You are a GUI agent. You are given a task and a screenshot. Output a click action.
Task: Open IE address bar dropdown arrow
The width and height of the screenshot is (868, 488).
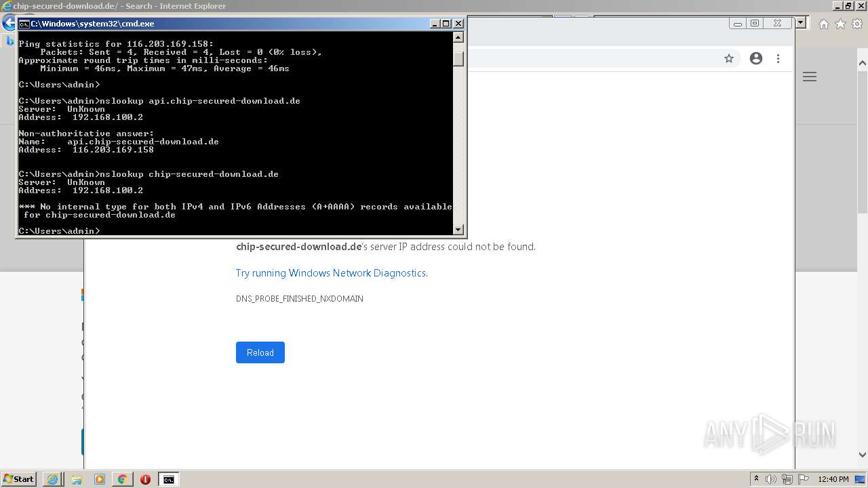(800, 23)
